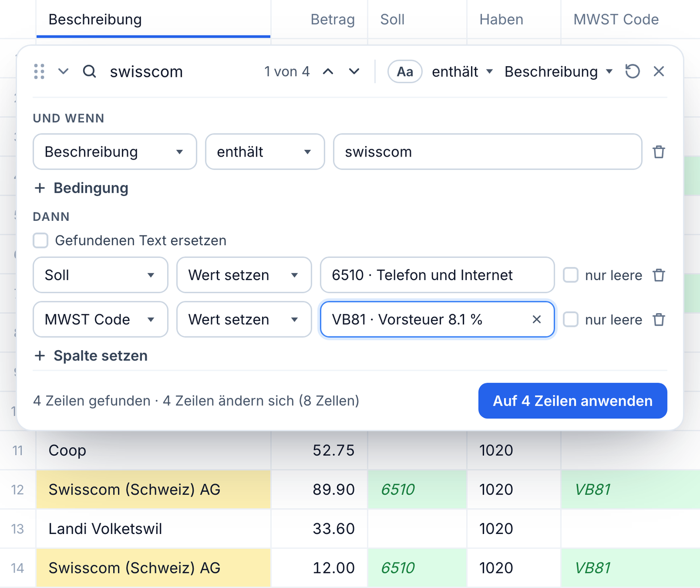The height and width of the screenshot is (588, 700).
Task: Select the Beschreibung column header
Action: 153,19
